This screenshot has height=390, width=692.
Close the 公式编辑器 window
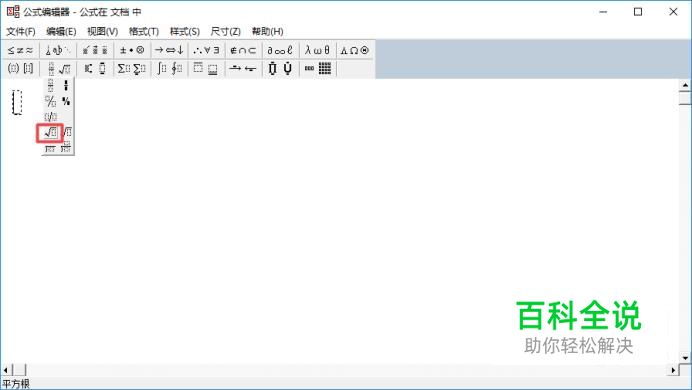point(673,12)
